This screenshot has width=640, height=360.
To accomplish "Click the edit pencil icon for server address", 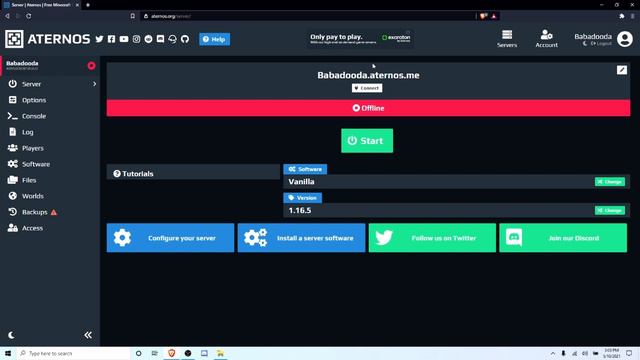I will click(x=622, y=70).
